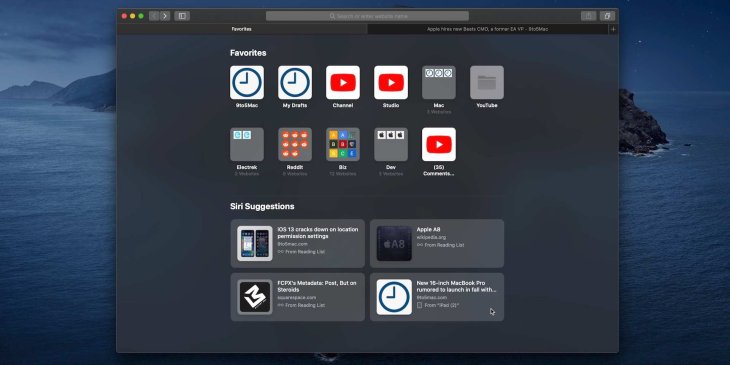Show the tab overview button
The image size is (730, 365).
[608, 16]
